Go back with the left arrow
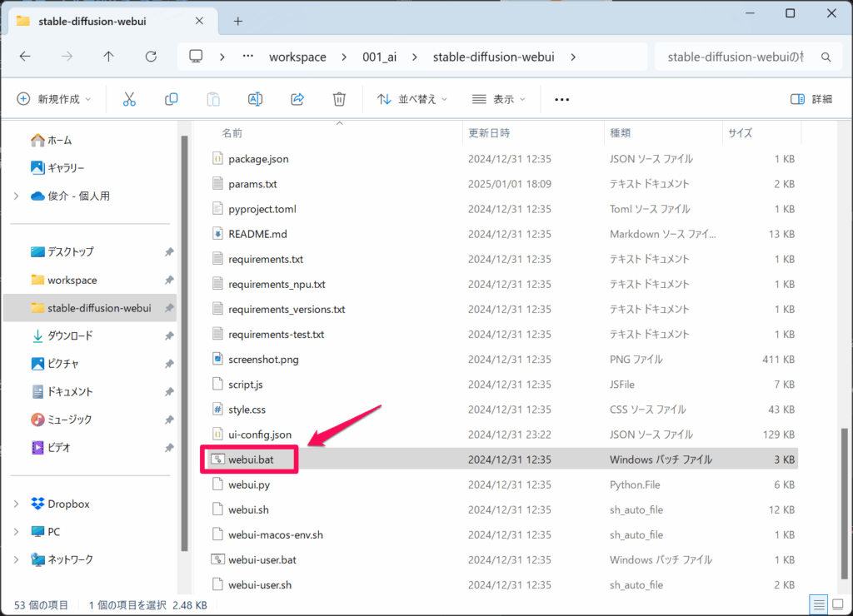 tap(25, 57)
